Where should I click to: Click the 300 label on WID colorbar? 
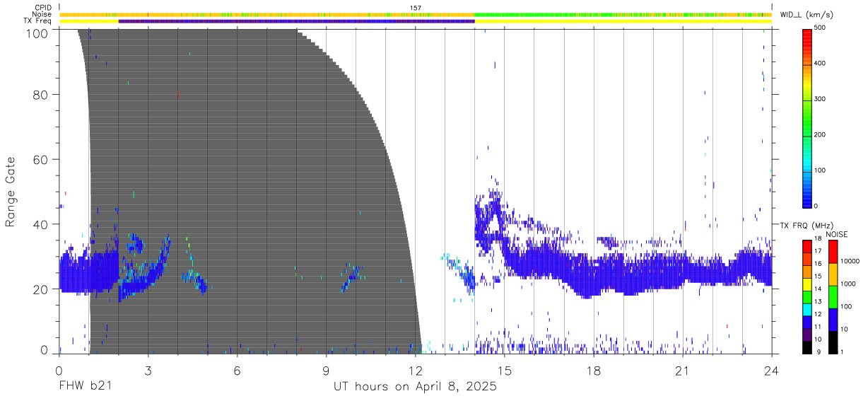821,99
